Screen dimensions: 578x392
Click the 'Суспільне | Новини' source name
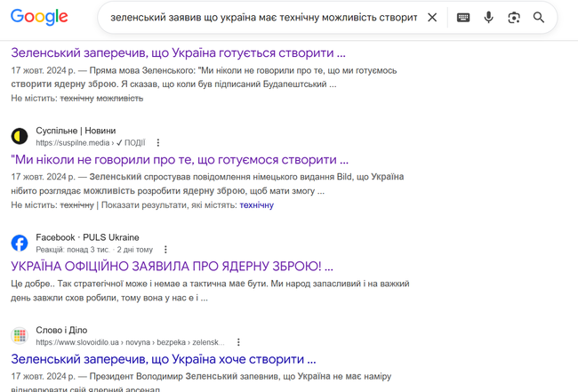(76, 131)
